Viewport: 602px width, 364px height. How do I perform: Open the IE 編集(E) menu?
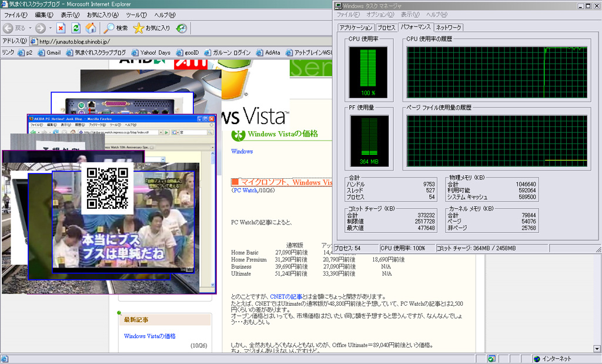pyautogui.click(x=44, y=15)
